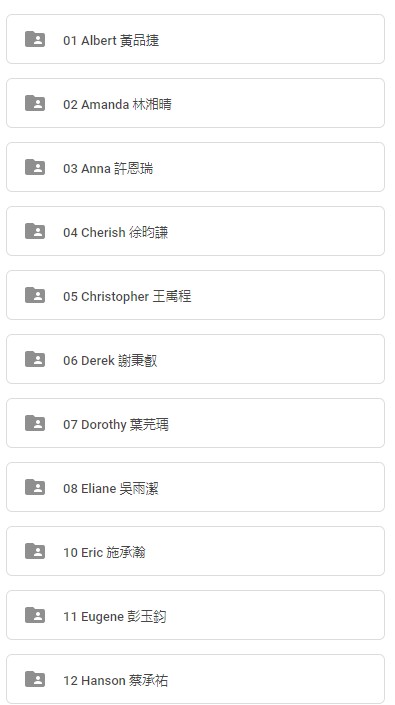Select the folder icon next to 03 Anna
The image size is (395, 705).
(x=35, y=167)
